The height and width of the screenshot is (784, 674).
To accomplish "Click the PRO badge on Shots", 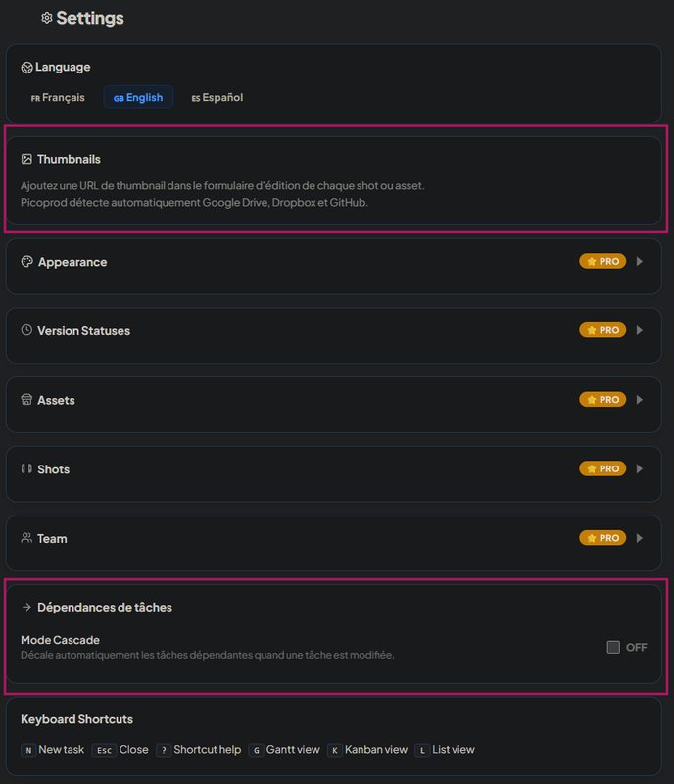I will pos(602,469).
